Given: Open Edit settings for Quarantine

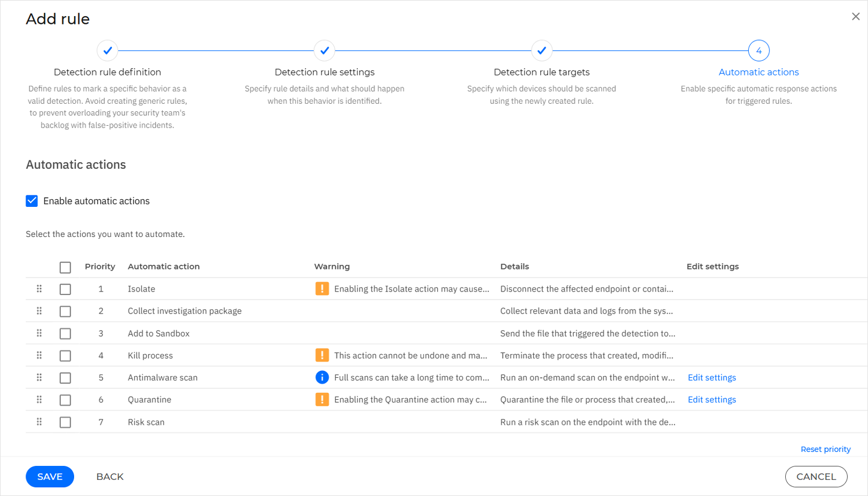Looking at the screenshot, I should coord(712,400).
